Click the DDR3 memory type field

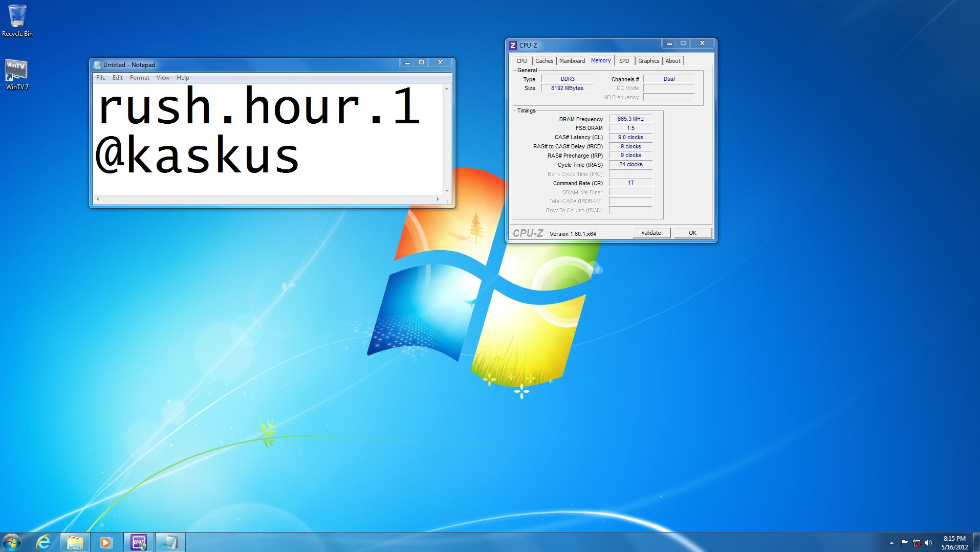tap(567, 79)
